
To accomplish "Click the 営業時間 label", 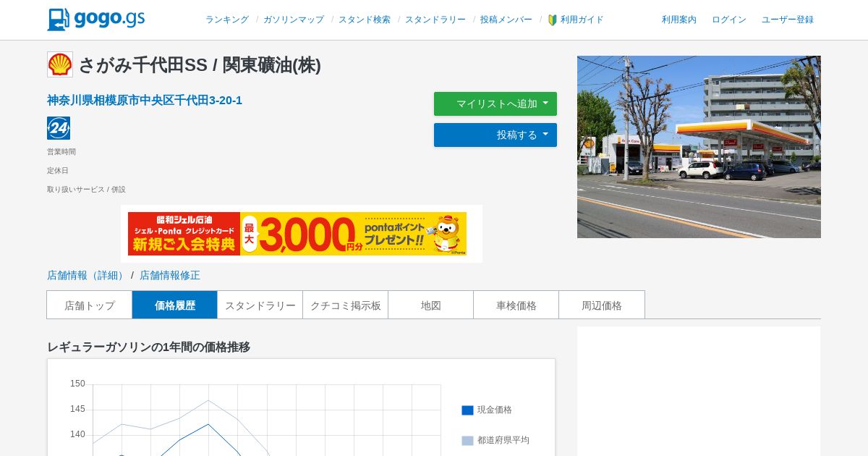I will [x=61, y=151].
